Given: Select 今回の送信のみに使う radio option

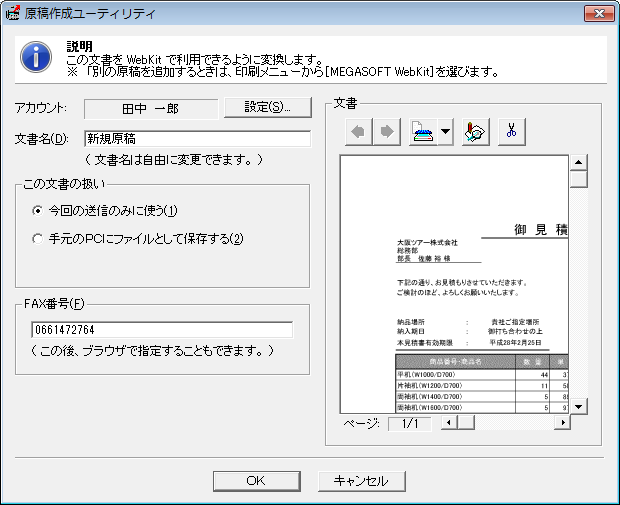Looking at the screenshot, I should click(x=38, y=211).
